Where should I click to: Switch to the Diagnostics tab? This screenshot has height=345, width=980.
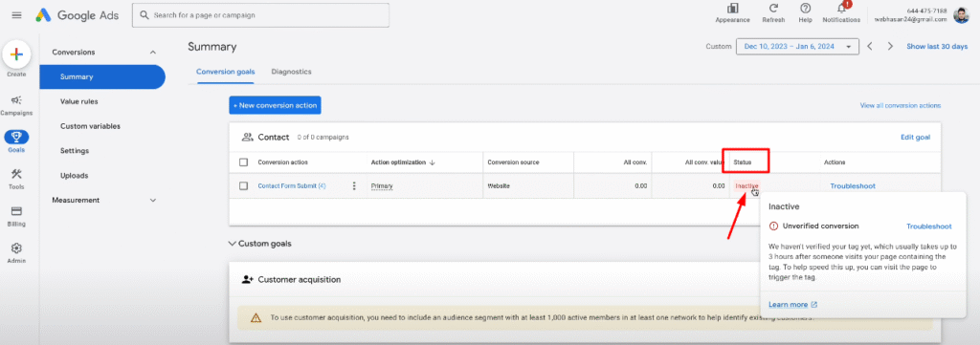click(291, 72)
